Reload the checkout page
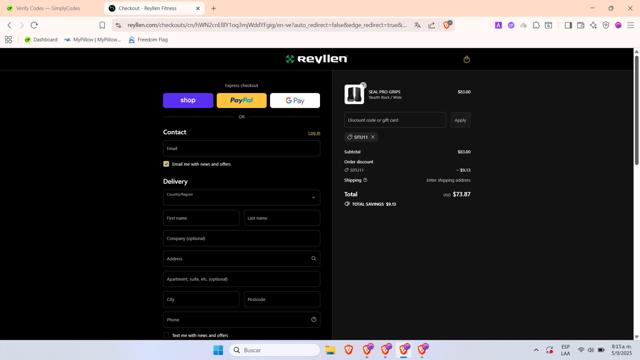Image resolution: width=640 pixels, height=360 pixels. point(34,25)
